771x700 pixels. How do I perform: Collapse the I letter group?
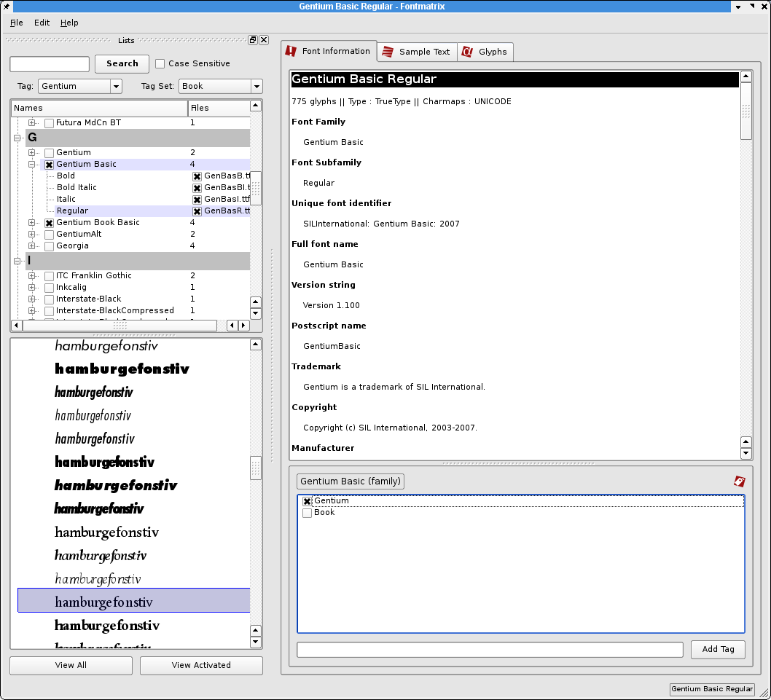coord(17,261)
